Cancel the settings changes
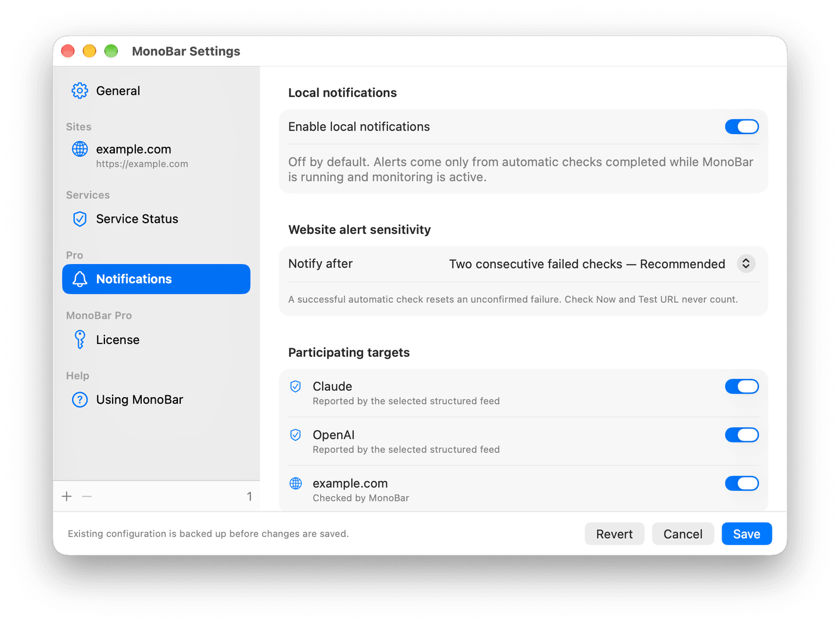 (x=683, y=534)
